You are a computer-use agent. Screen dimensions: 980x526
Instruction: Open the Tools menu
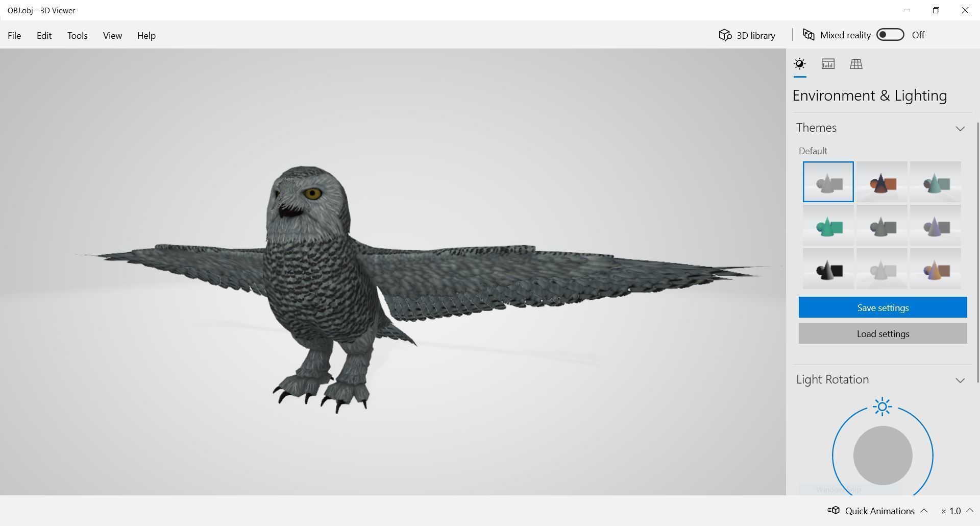78,35
